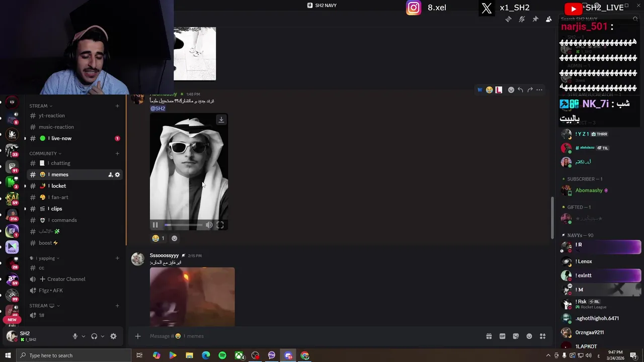Open the commands channel
This screenshot has height=362, width=644.
(x=74, y=220)
